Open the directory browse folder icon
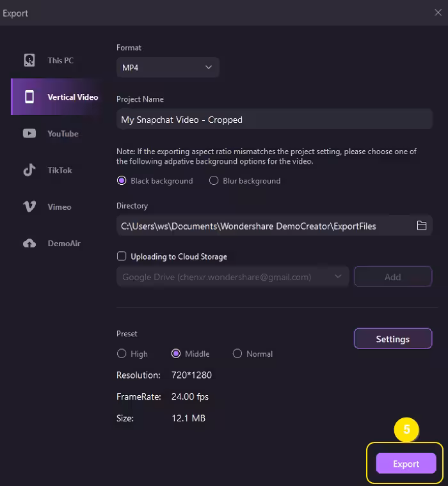 [422, 226]
